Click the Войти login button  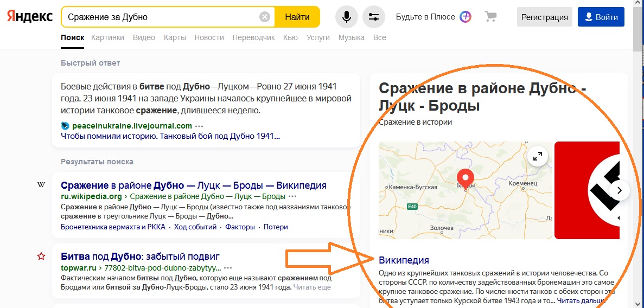[601, 17]
